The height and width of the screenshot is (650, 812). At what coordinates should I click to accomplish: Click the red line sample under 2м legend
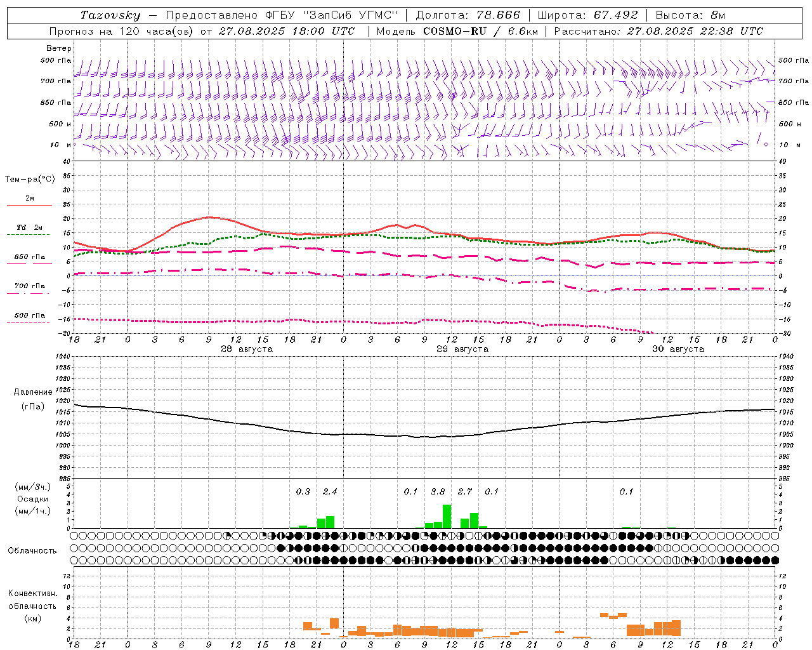click(29, 206)
